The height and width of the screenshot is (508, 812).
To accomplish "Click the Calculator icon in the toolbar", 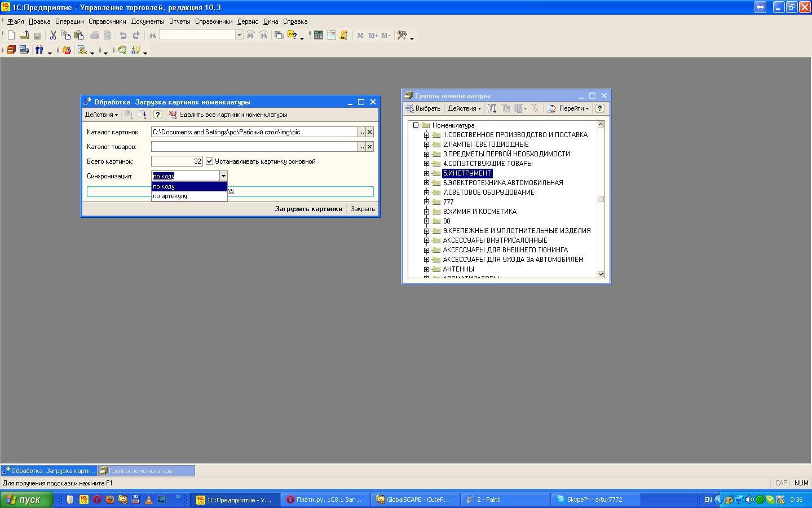I will click(x=319, y=35).
